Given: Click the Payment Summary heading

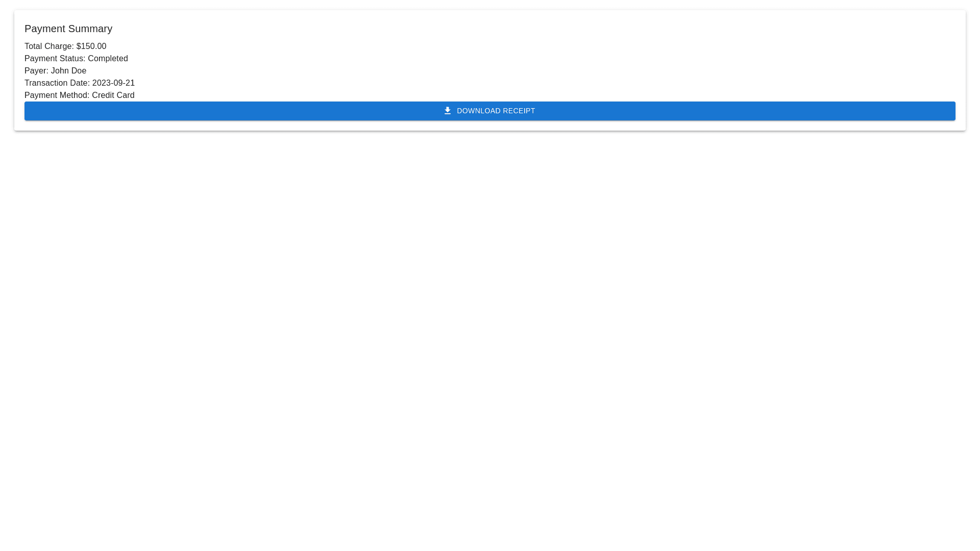Looking at the screenshot, I should (x=68, y=29).
